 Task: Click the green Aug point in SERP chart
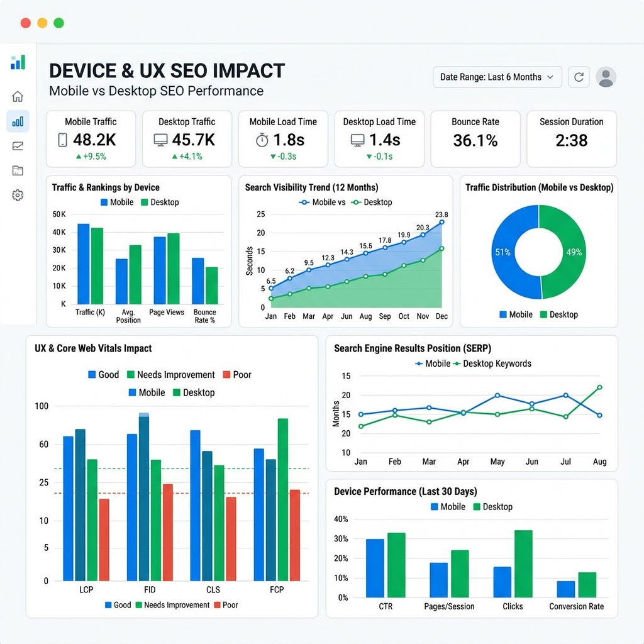coord(599,387)
